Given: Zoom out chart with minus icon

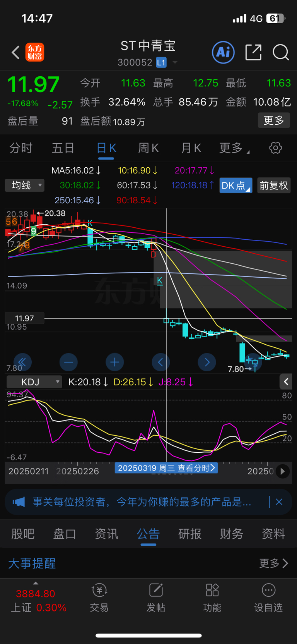Looking at the screenshot, I should point(68,362).
